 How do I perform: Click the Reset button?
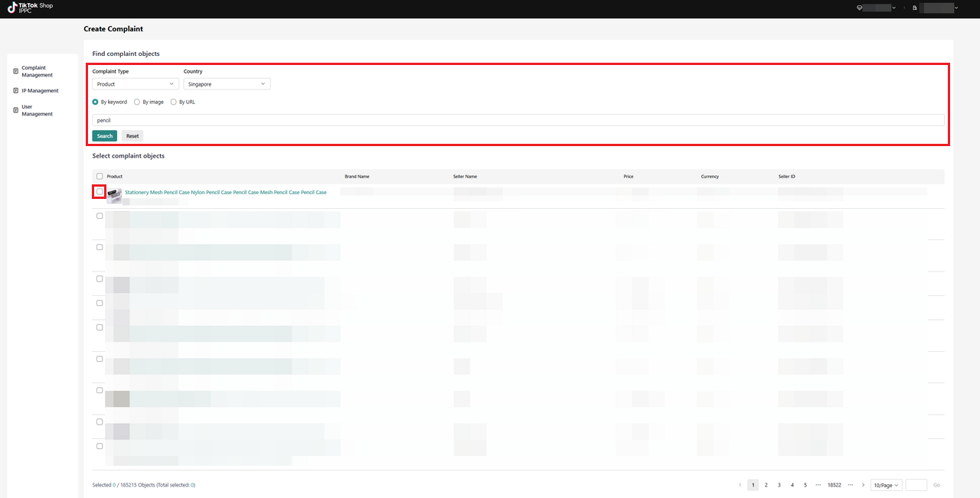coord(132,136)
